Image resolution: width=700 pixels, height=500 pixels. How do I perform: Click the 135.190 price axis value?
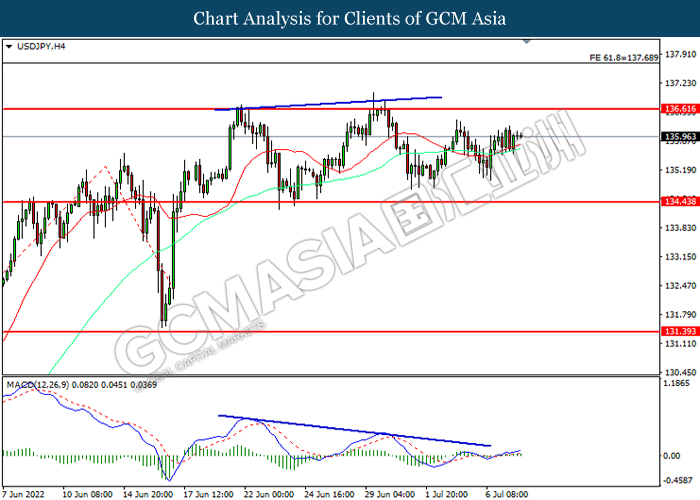680,170
